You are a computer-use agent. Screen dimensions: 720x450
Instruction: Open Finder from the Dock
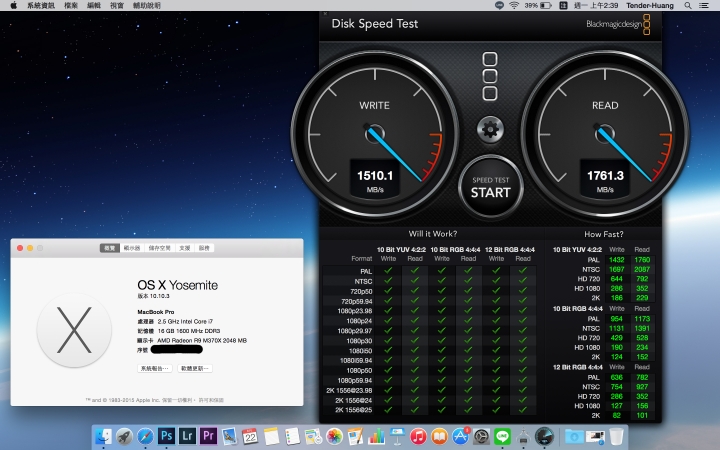click(x=103, y=436)
